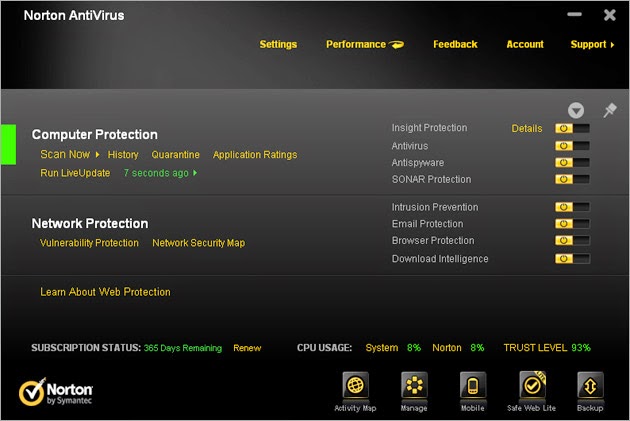Click the green protection status bar

pos(8,145)
